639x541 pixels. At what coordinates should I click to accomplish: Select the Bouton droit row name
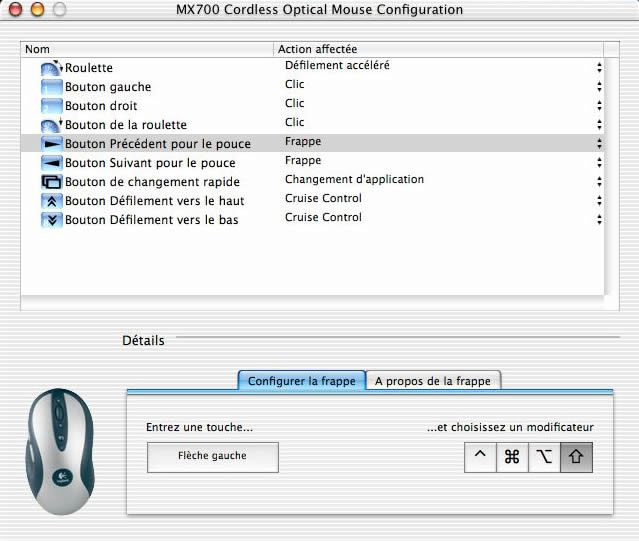coord(101,106)
